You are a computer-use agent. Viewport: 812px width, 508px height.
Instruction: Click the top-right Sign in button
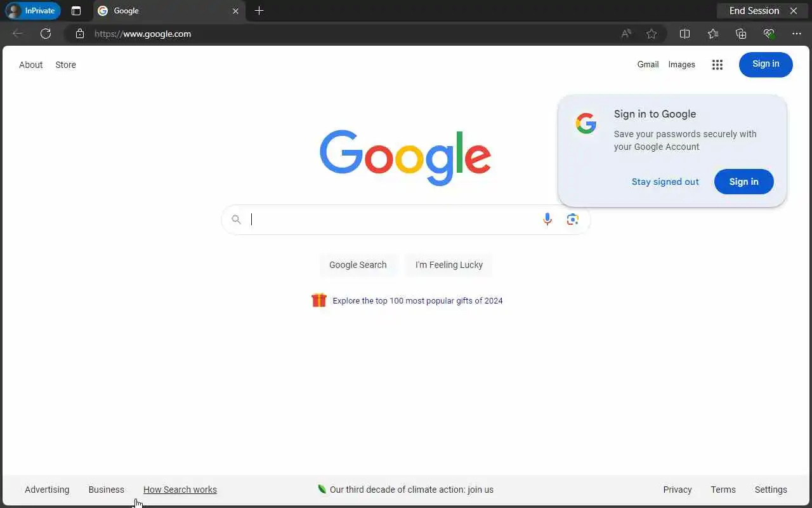pos(766,64)
